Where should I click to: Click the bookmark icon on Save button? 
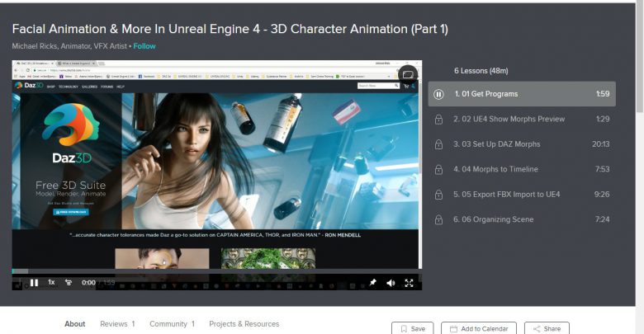[404, 329]
